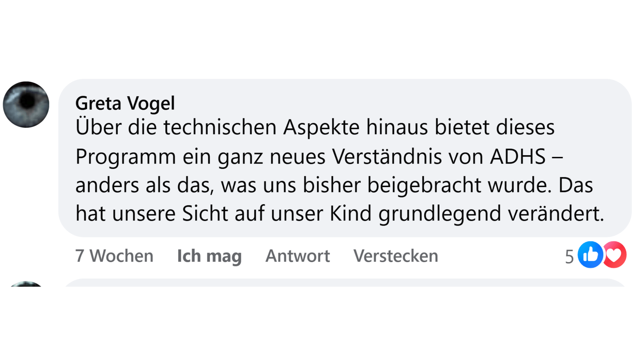Image resolution: width=644 pixels, height=362 pixels.
Task: Click the word Programm in comment
Action: (125, 157)
